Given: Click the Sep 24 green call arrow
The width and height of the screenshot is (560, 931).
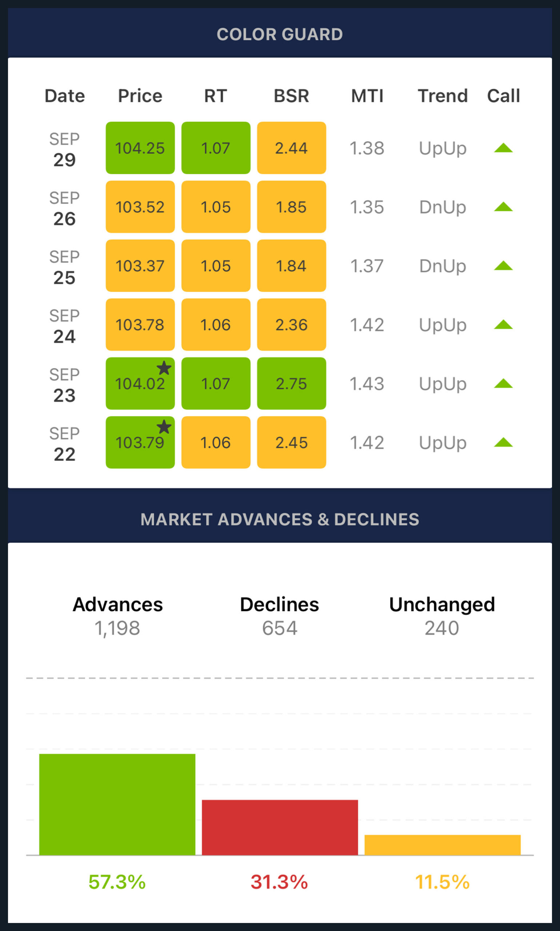Looking at the screenshot, I should (x=503, y=324).
